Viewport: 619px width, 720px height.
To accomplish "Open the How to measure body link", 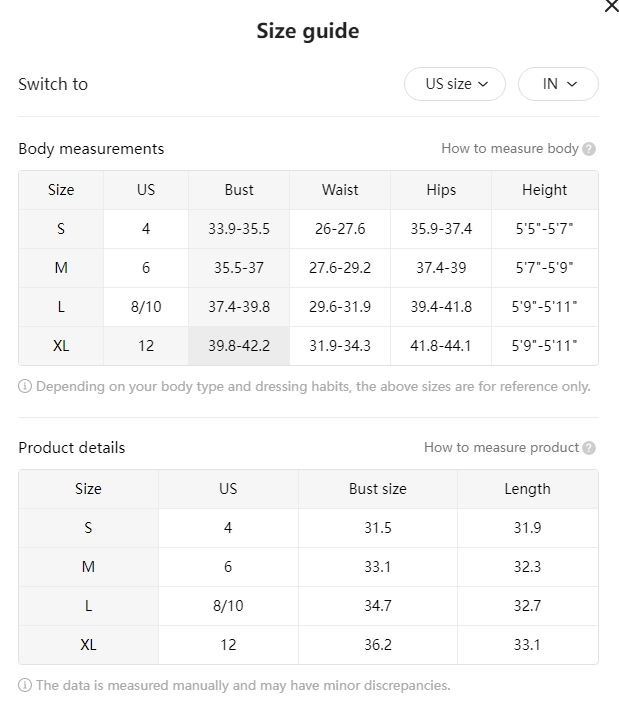I will coord(510,149).
